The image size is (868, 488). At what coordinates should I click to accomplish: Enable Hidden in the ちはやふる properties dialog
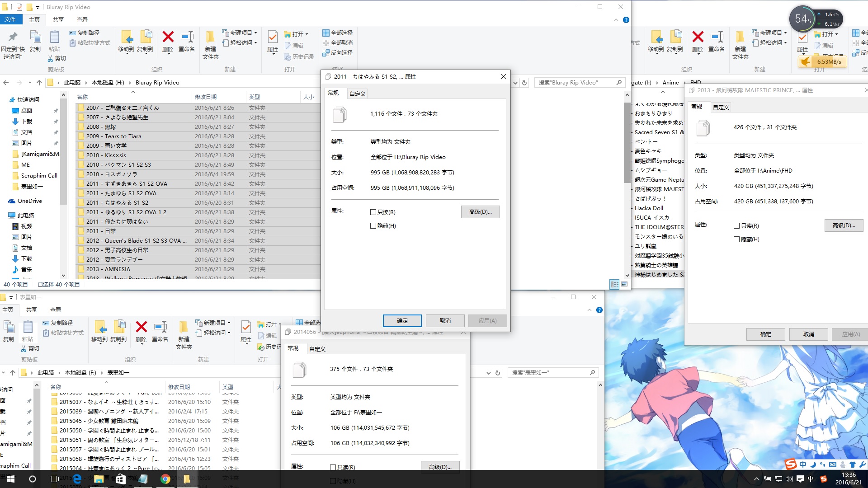pyautogui.click(x=373, y=226)
